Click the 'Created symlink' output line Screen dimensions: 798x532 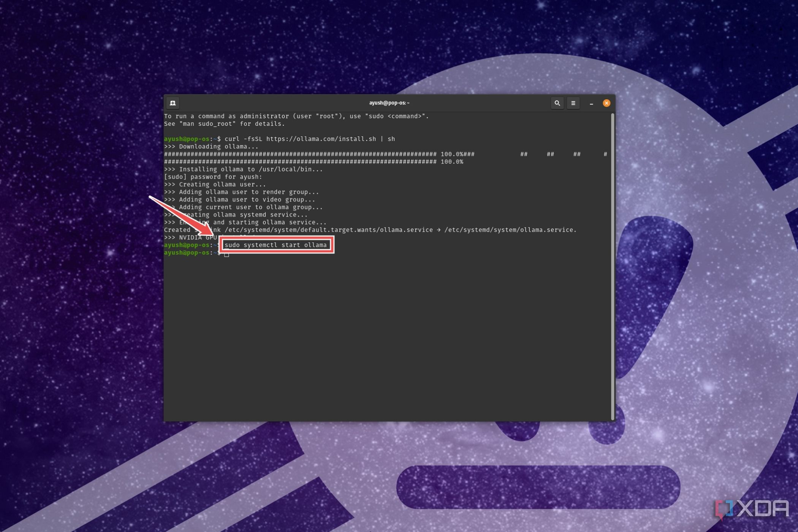(370, 230)
